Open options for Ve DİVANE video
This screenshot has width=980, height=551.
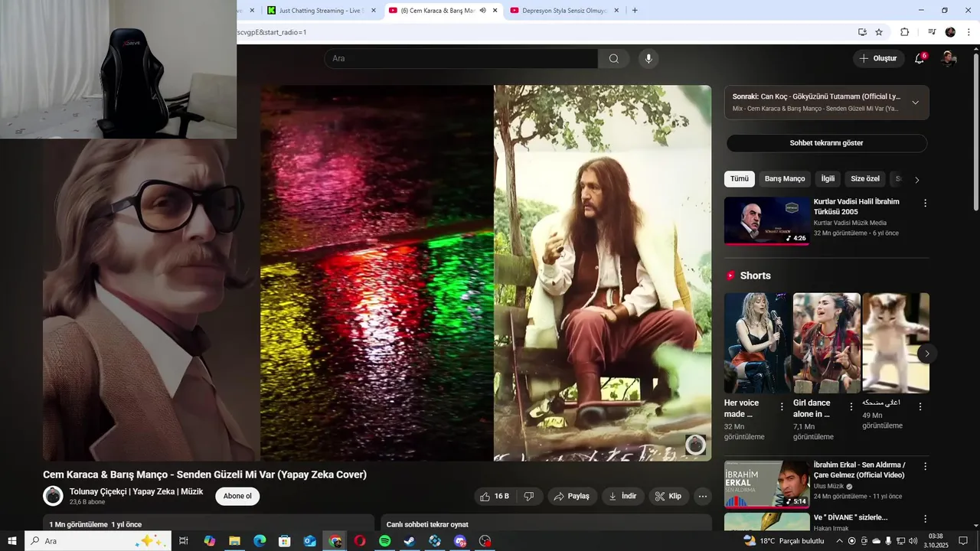925,520
